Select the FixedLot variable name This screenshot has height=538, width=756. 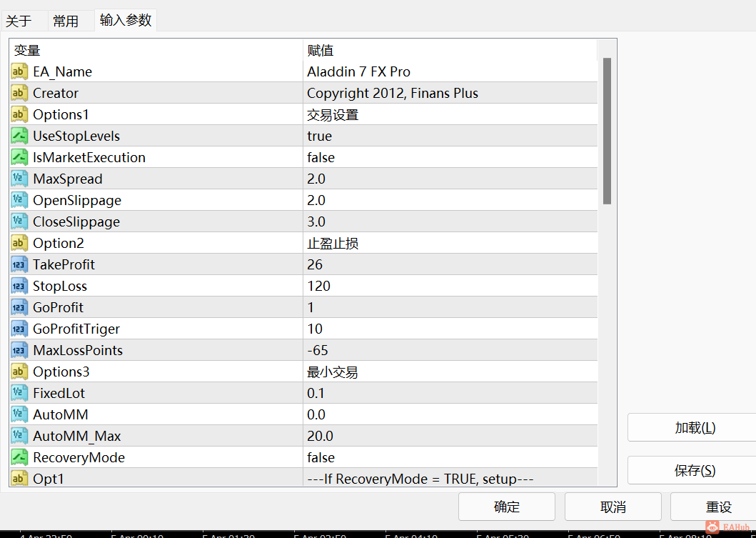[59, 393]
